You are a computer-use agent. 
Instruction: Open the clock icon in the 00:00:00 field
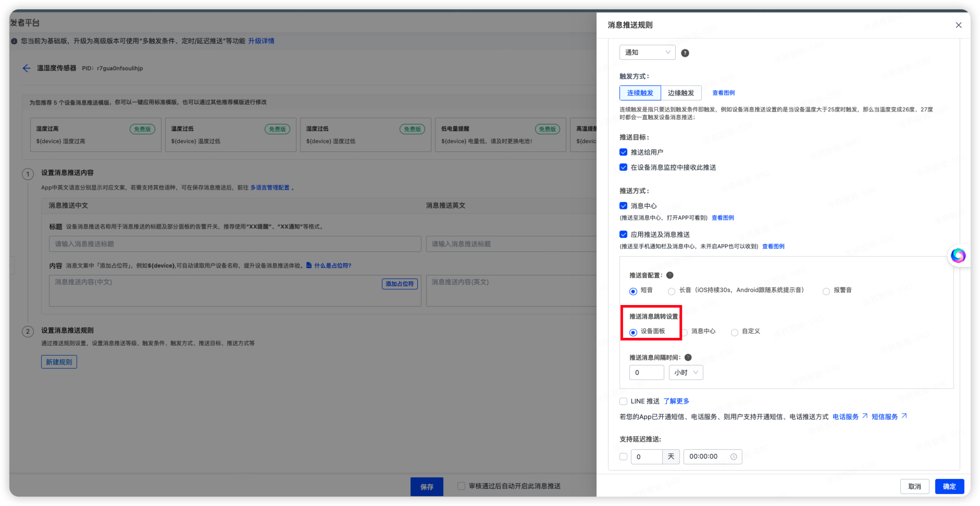click(x=734, y=456)
